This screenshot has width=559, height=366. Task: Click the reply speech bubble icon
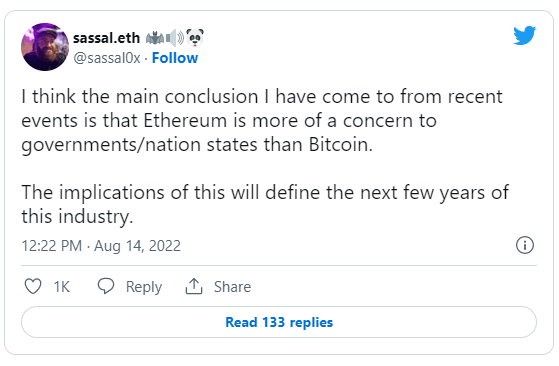pos(106,286)
